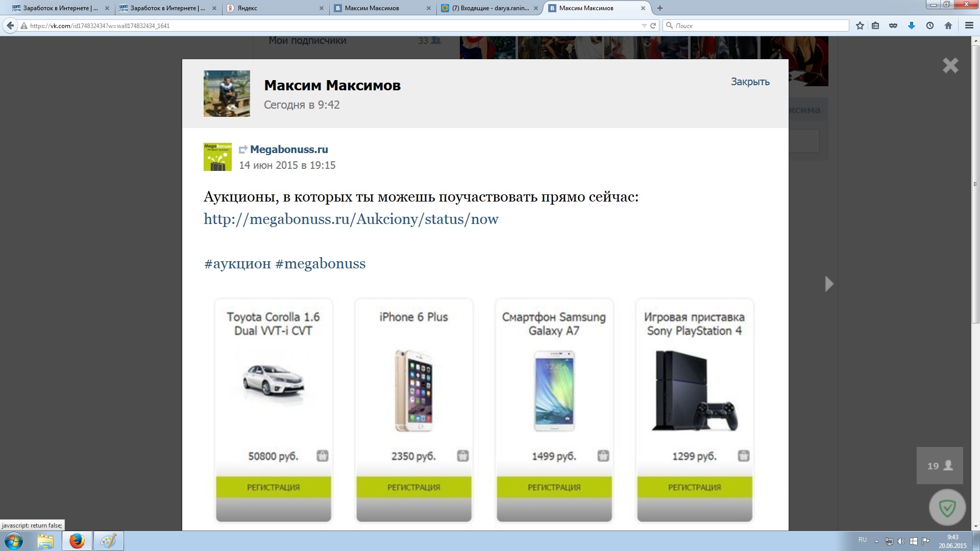Image resolution: width=980 pixels, height=551 pixels.
Task: Go to Firefox home page icon
Action: [948, 26]
